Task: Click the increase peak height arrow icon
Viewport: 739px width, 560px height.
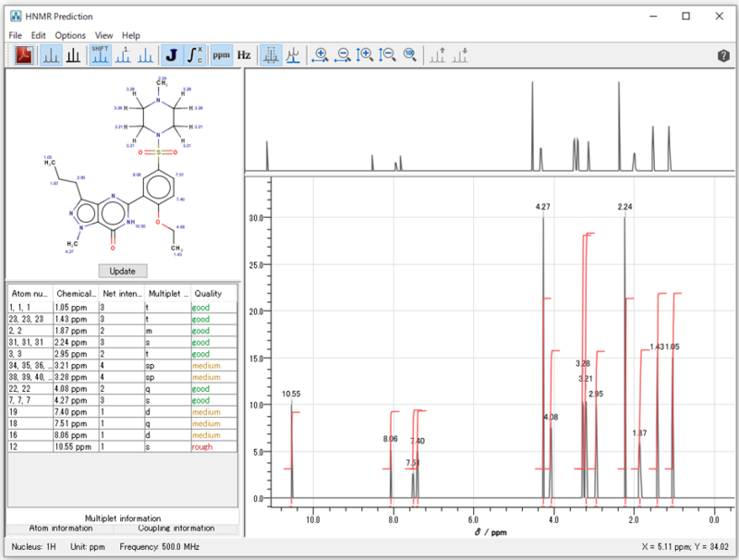Action: coord(437,55)
